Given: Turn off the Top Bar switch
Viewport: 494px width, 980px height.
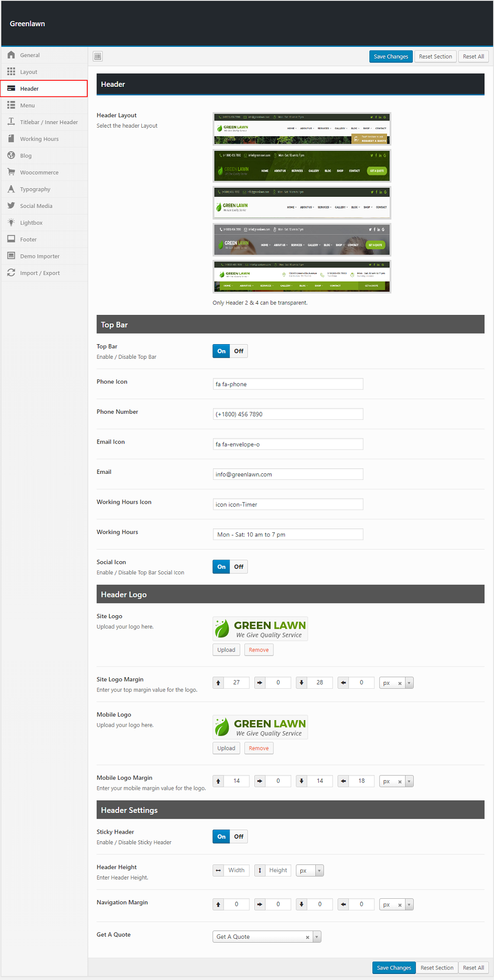Looking at the screenshot, I should pyautogui.click(x=239, y=351).
